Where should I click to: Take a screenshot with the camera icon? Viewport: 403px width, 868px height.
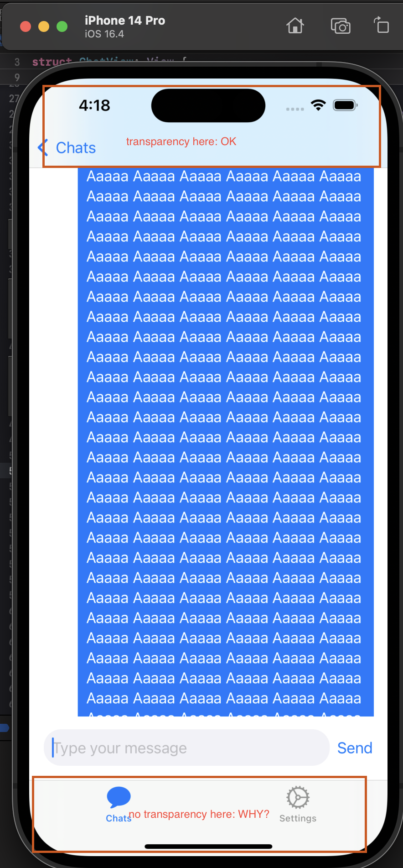tap(341, 26)
